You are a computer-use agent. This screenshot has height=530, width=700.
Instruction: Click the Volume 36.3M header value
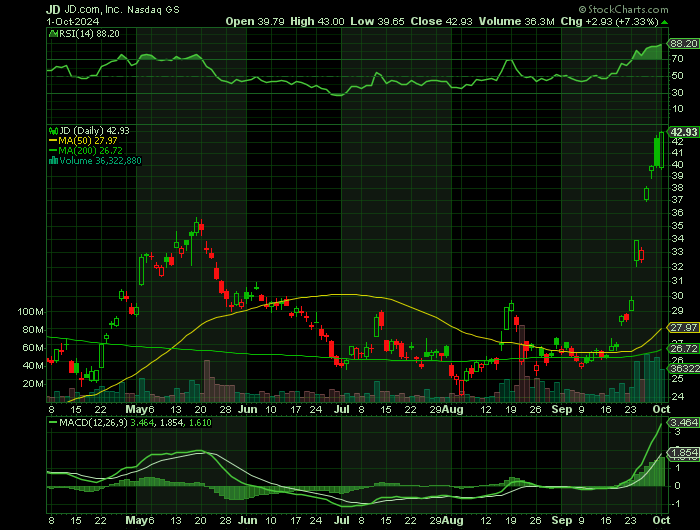coord(517,21)
